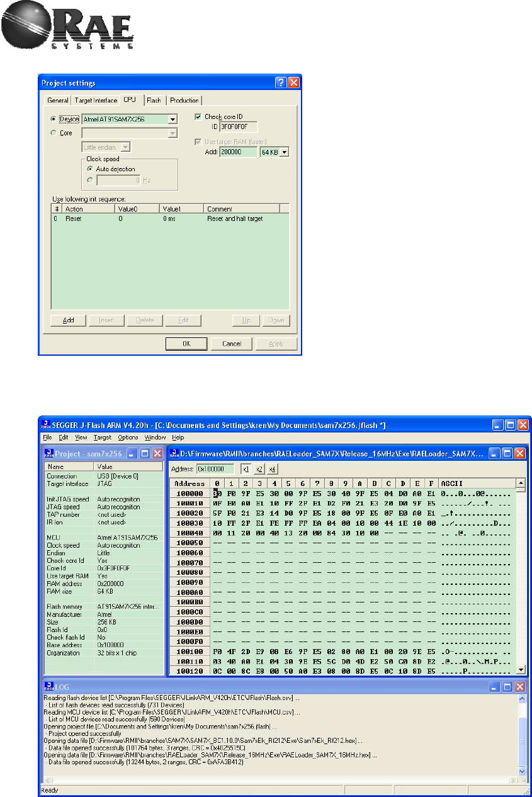Click the Delete button

click(x=145, y=320)
